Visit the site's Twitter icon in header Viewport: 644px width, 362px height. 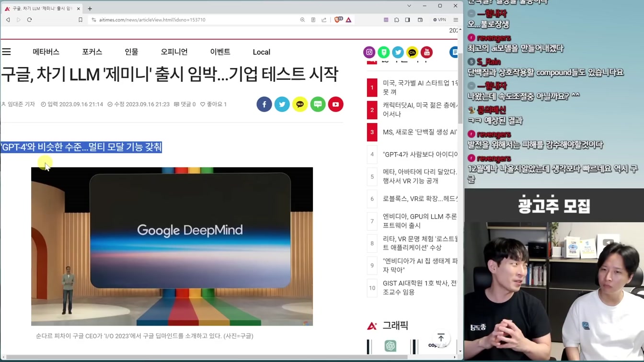click(x=398, y=52)
